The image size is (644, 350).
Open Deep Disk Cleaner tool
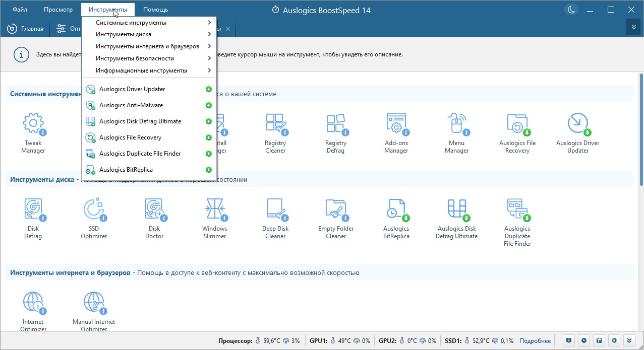(x=275, y=219)
